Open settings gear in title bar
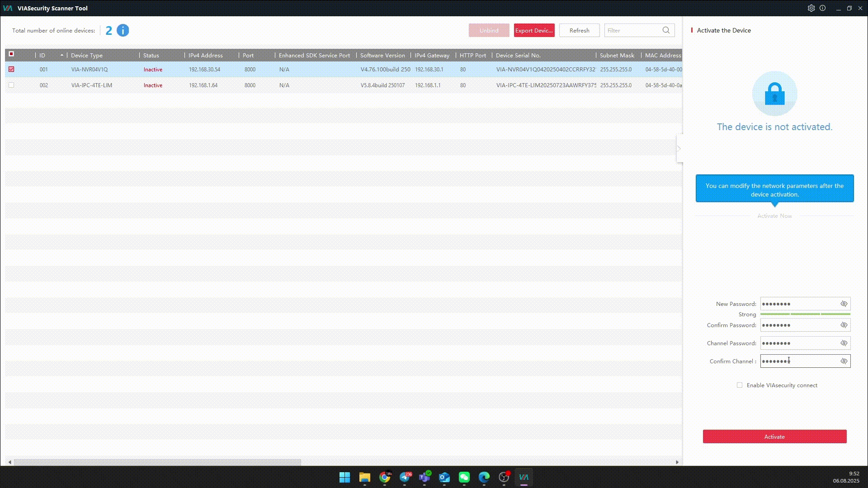Viewport: 868px width, 488px height. pos(811,8)
